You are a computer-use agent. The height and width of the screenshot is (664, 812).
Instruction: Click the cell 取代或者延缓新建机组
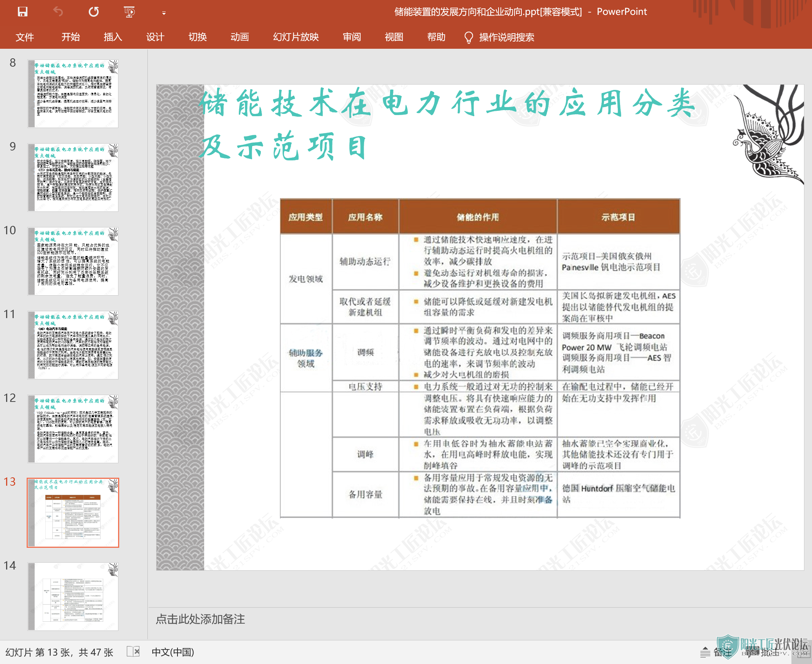point(365,307)
